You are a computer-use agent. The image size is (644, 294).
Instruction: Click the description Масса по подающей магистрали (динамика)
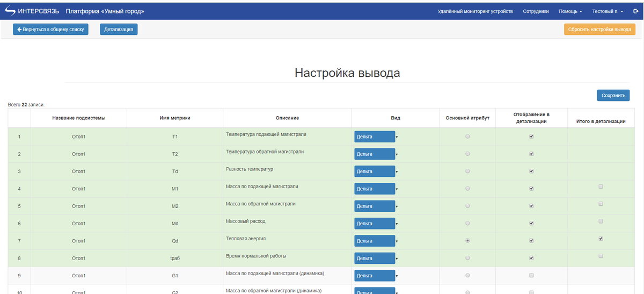[275, 273]
